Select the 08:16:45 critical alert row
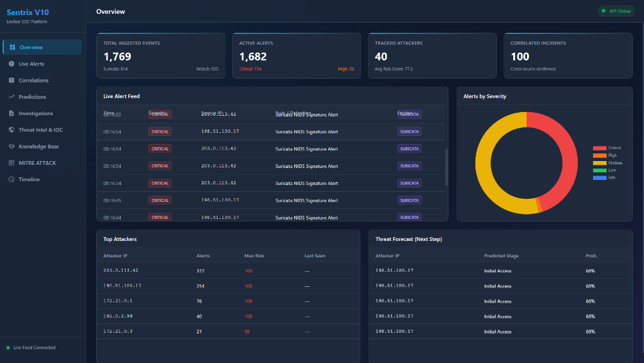Screen dimensions: 644x363 pos(271,201)
